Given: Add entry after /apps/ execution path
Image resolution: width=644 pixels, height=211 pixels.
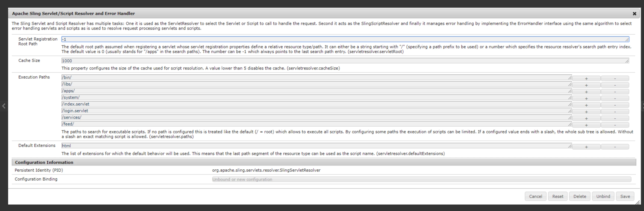Looking at the screenshot, I should pyautogui.click(x=586, y=92).
